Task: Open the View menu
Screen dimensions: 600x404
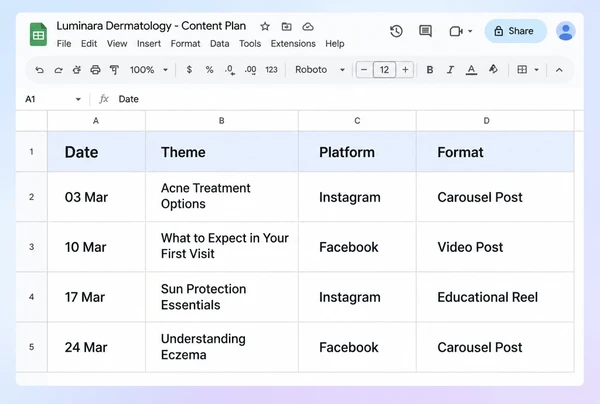Action: pyautogui.click(x=117, y=44)
